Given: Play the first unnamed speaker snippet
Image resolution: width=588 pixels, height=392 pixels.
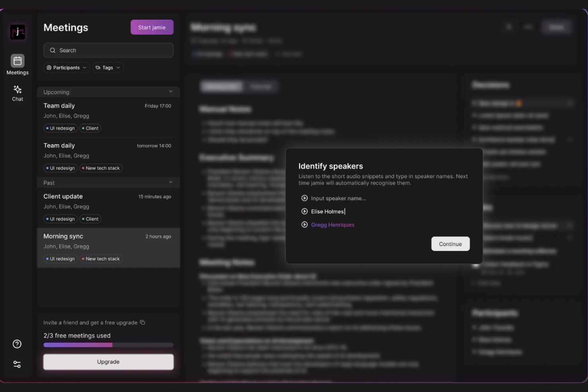Looking at the screenshot, I should pos(304,198).
